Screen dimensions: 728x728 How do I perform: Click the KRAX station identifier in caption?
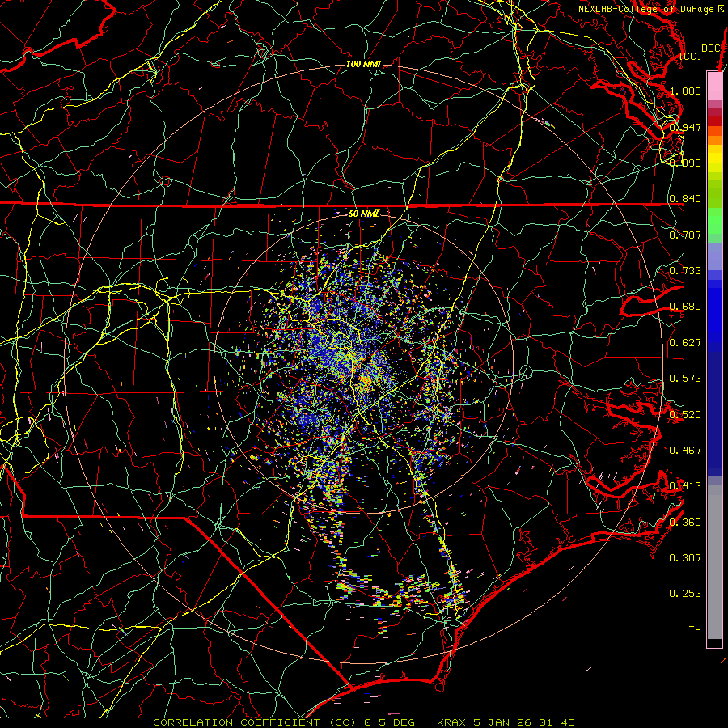coord(452,722)
